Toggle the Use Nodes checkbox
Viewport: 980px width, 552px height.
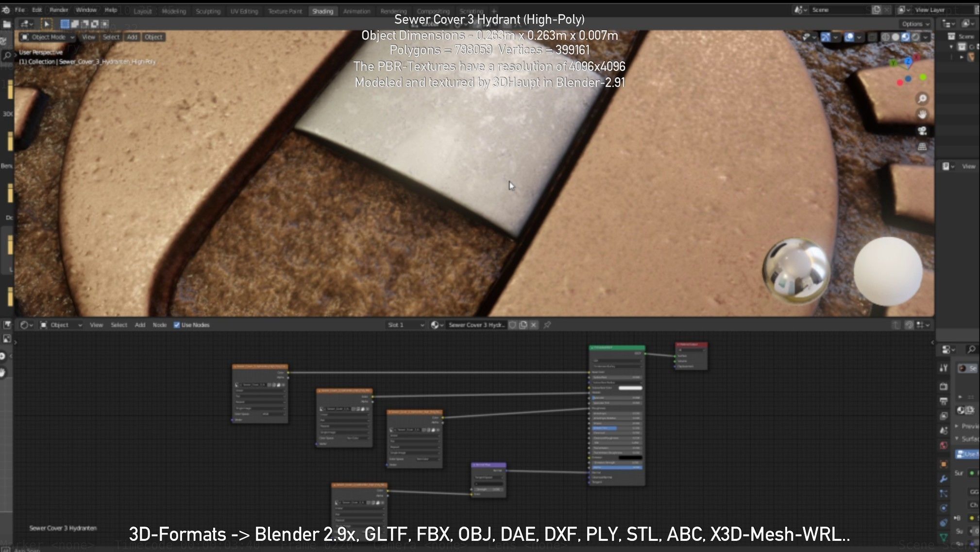[x=177, y=325]
